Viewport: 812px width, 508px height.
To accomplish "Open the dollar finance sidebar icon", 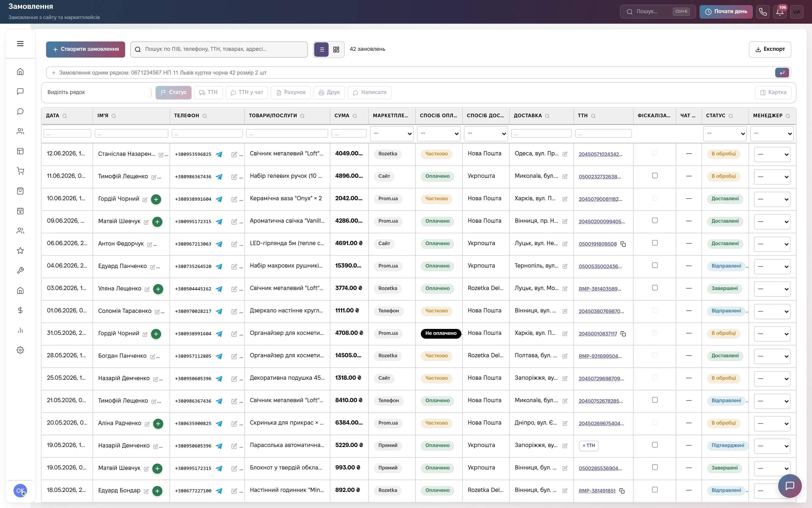I will 20,310.
